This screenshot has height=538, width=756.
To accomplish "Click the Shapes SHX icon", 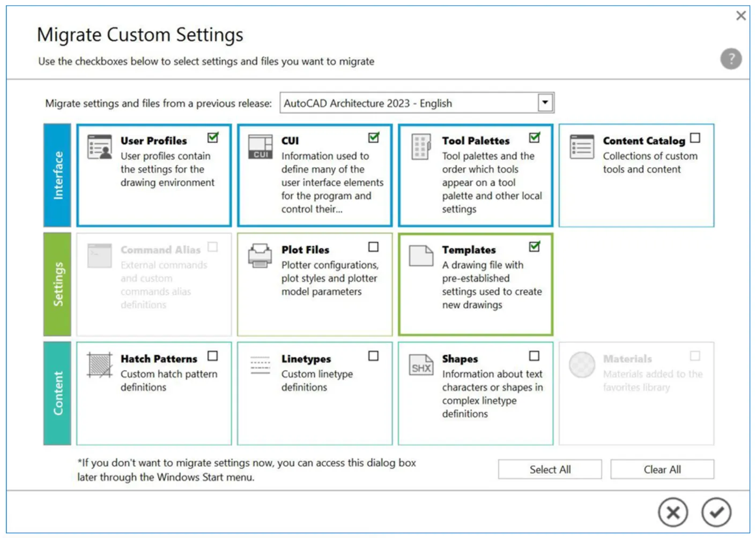I will pyautogui.click(x=421, y=365).
